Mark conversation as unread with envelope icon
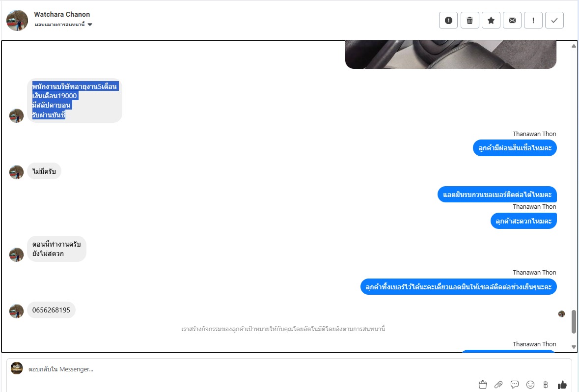The width and height of the screenshot is (579, 392). point(512,20)
